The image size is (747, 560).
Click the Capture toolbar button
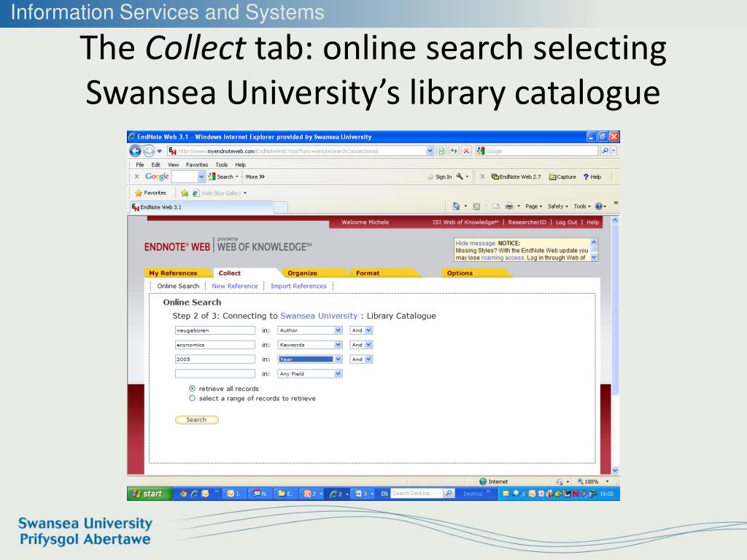click(x=562, y=176)
